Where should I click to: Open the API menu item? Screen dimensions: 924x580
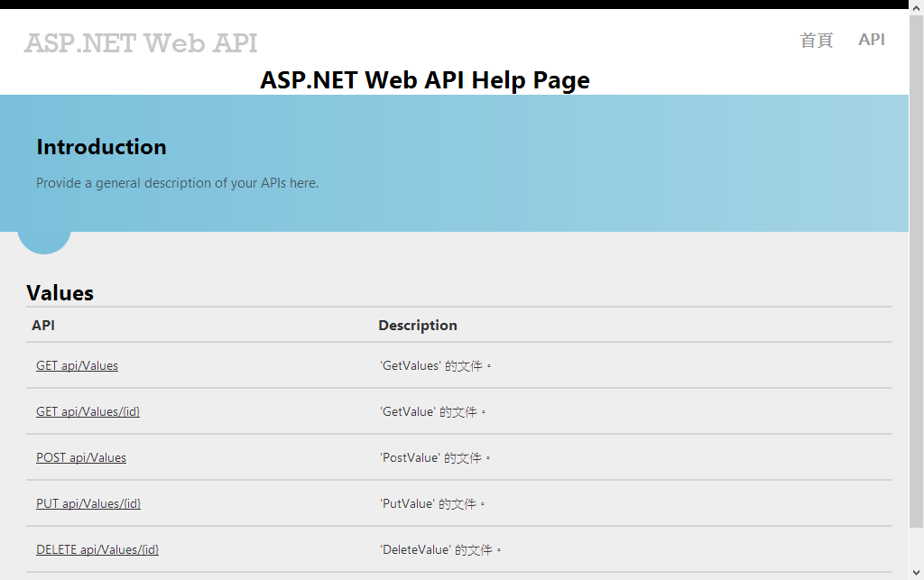pyautogui.click(x=872, y=40)
